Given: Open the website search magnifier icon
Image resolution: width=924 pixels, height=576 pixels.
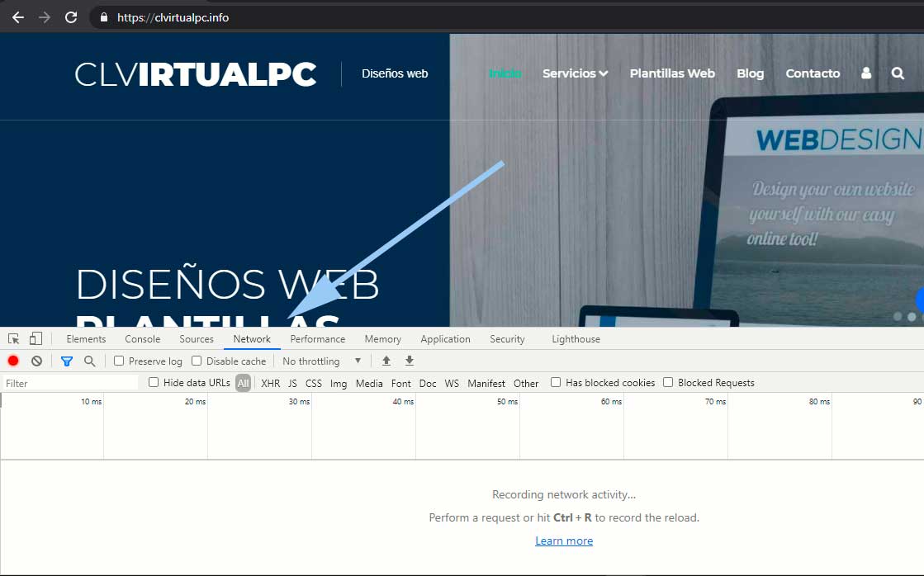Looking at the screenshot, I should point(898,73).
